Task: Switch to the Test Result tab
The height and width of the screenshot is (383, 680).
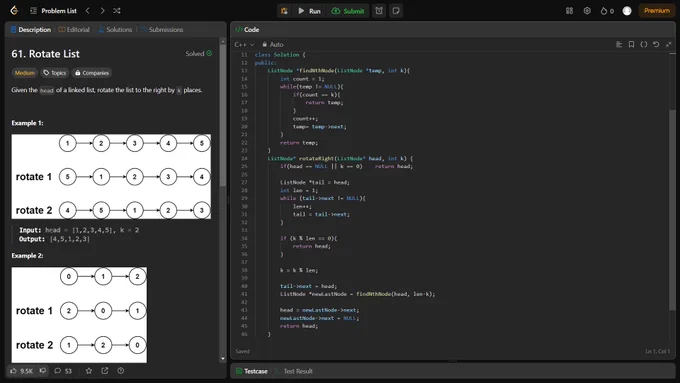Action: (x=298, y=371)
